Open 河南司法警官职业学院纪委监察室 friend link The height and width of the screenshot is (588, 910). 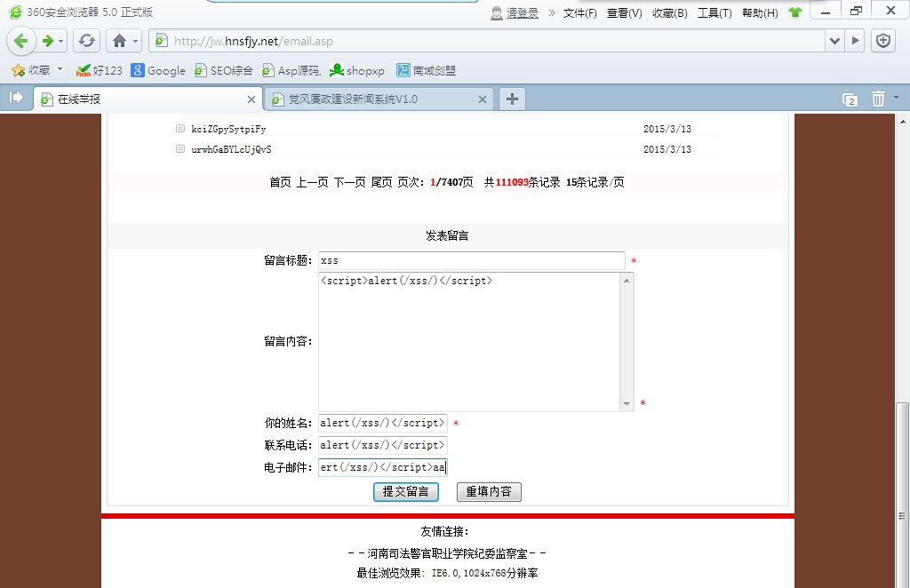click(x=447, y=553)
